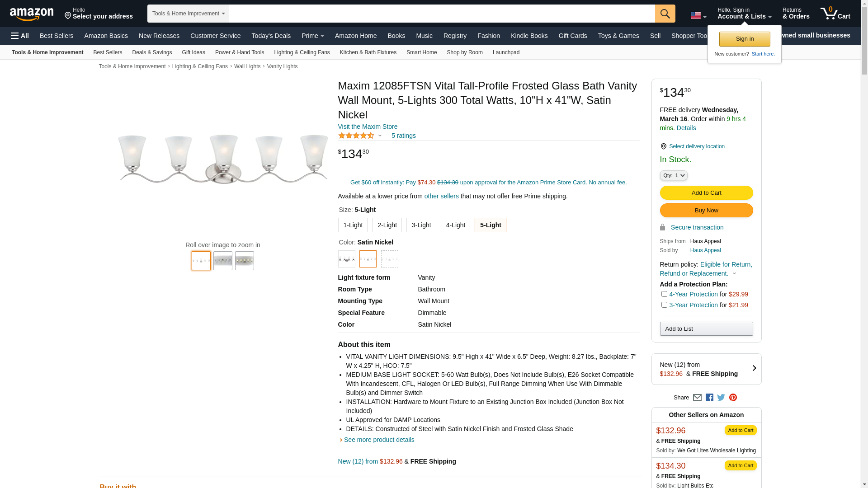
Task: Select the 3-Light size option
Action: point(421,225)
